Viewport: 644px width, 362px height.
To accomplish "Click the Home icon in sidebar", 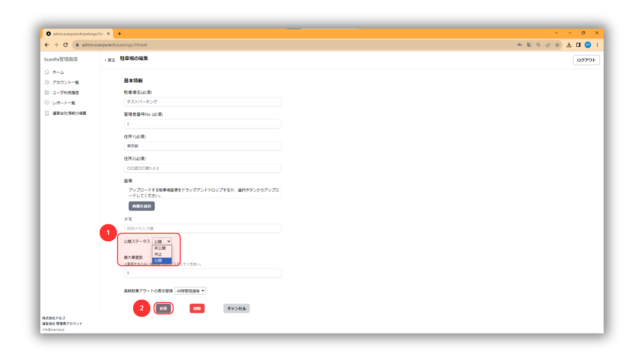I will [x=47, y=72].
